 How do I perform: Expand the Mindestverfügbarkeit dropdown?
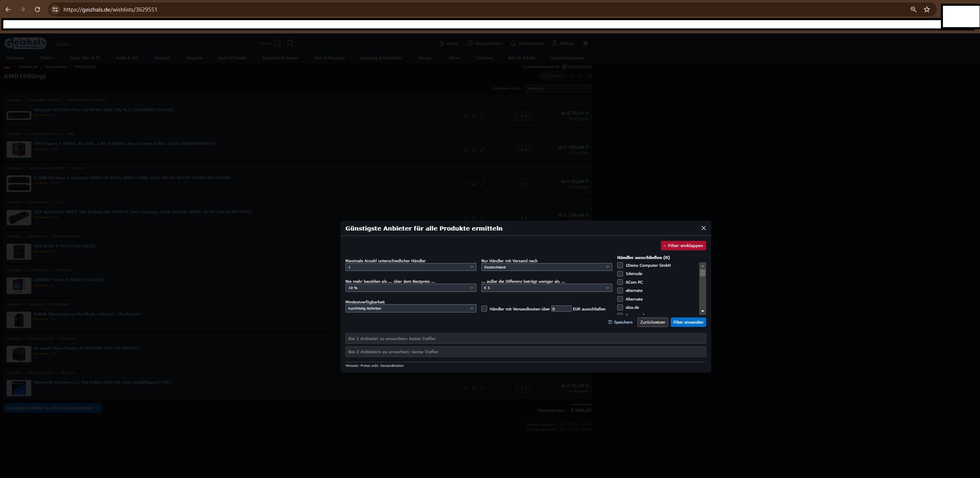coord(410,308)
